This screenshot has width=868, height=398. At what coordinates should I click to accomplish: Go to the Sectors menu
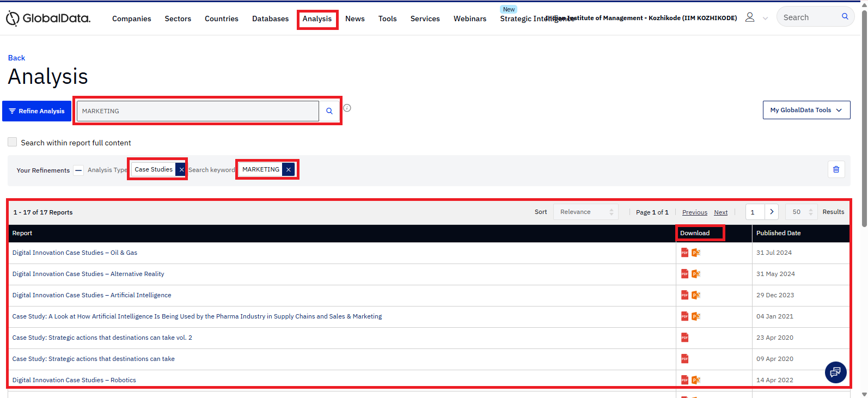click(x=178, y=19)
